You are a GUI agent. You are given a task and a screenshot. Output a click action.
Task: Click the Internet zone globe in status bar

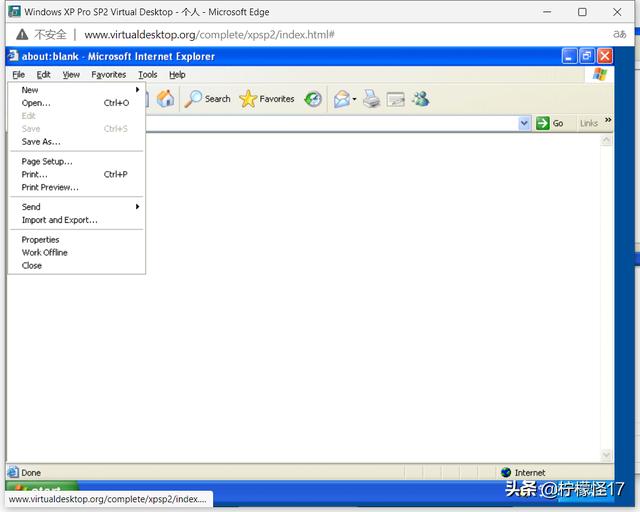(x=506, y=472)
